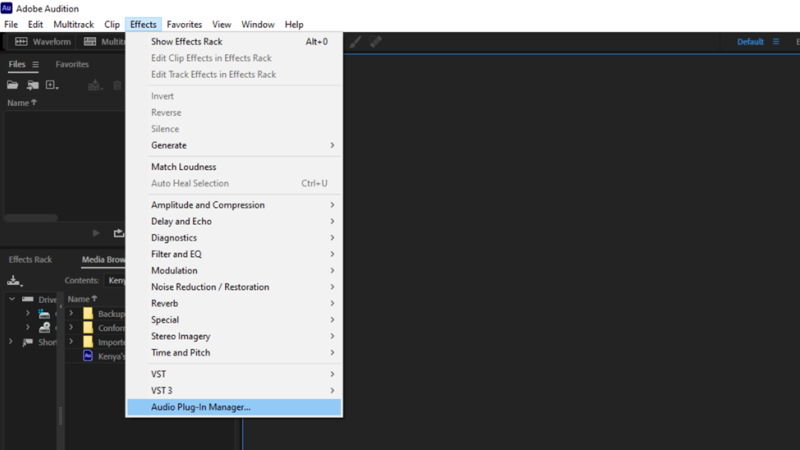Open the Edit menu

(x=35, y=24)
